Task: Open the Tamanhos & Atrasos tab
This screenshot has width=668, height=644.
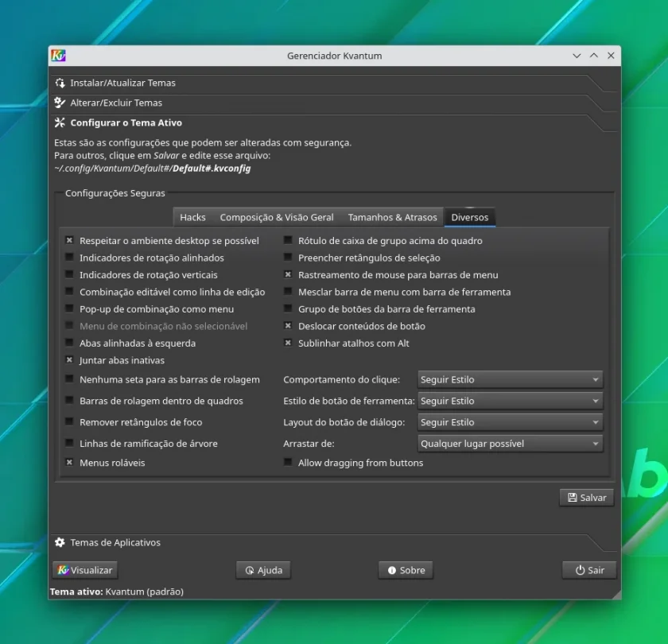Action: (x=392, y=217)
